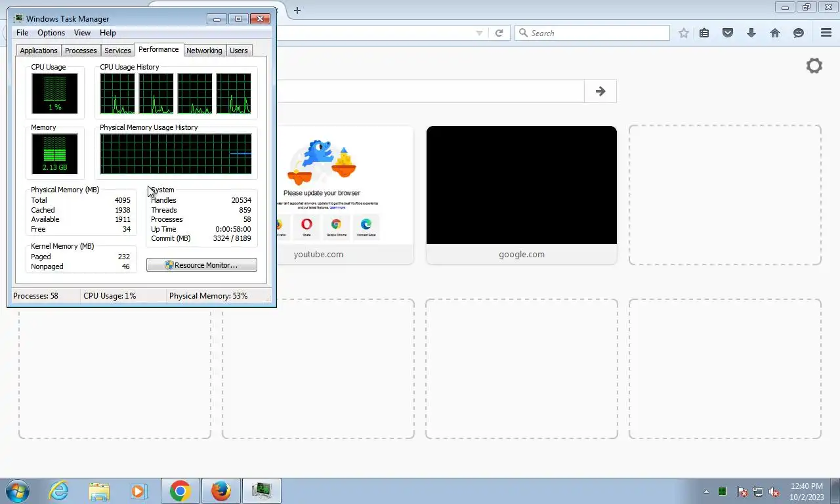Switch to the Processes tab

pyautogui.click(x=81, y=51)
